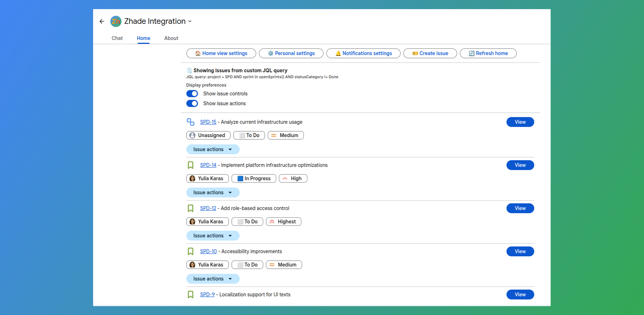The image size is (644, 315).
Task: Click the In Progress status icon on SPD-14
Action: [240, 178]
